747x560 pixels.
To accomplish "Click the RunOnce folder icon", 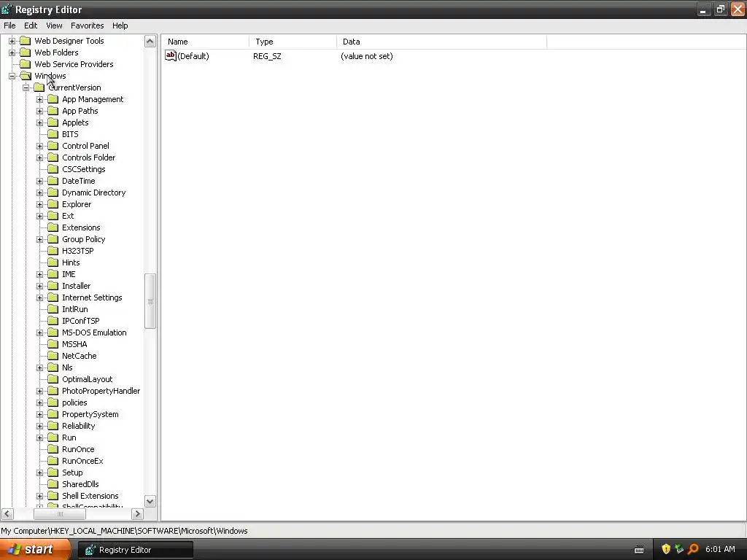I will coord(53,449).
